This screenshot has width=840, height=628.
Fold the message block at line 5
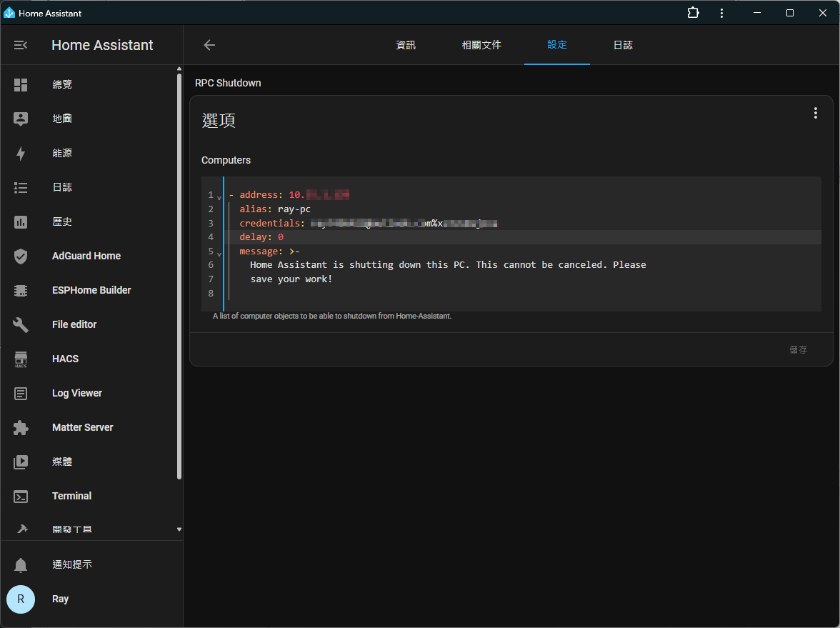click(219, 253)
